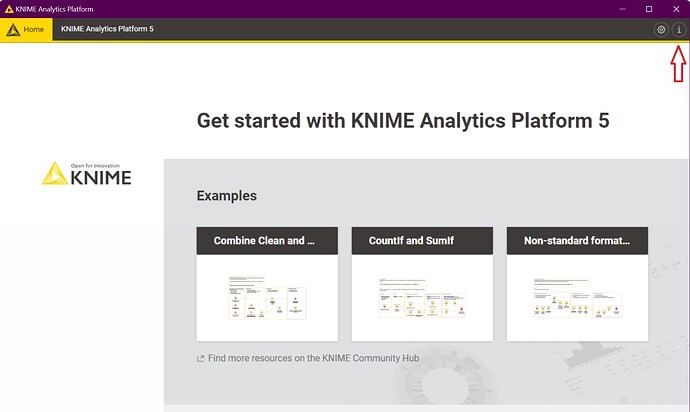Click the Non-standard format workflow thumbnail

577,297
